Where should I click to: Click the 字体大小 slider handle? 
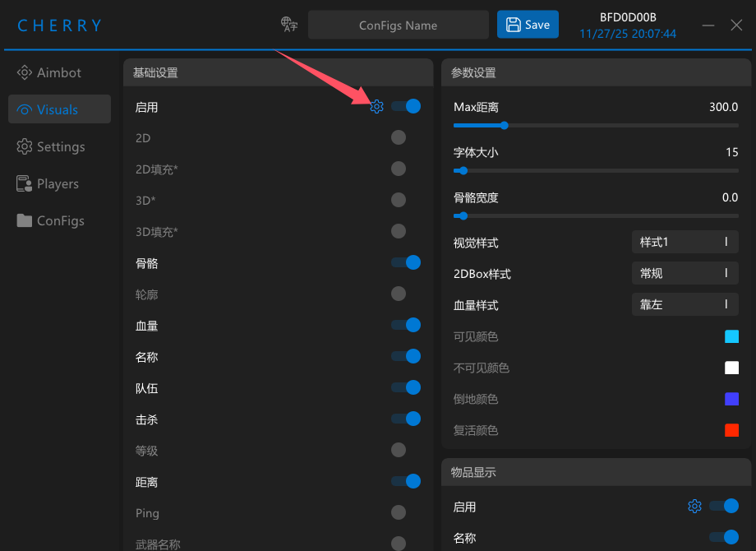463,171
